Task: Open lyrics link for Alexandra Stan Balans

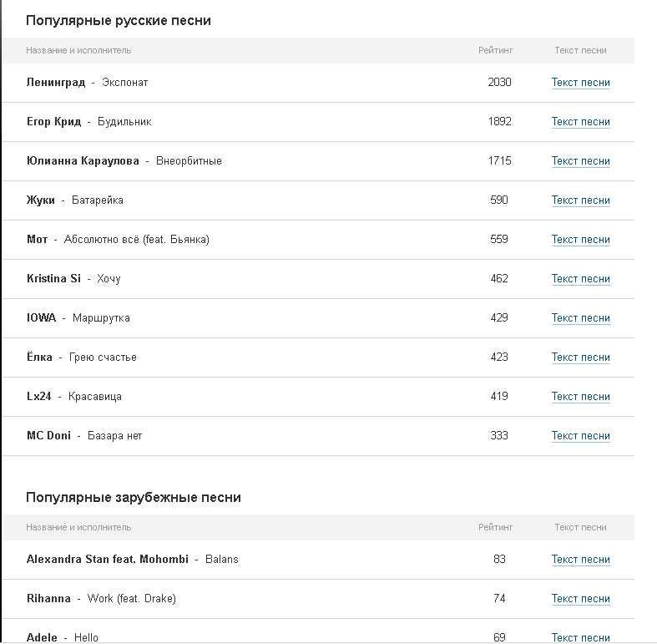Action: [580, 560]
